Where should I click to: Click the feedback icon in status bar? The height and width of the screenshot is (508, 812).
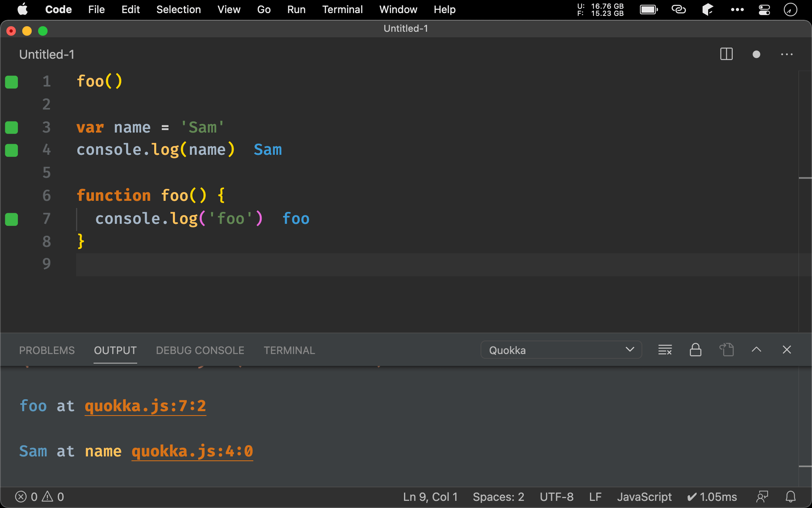point(762,496)
